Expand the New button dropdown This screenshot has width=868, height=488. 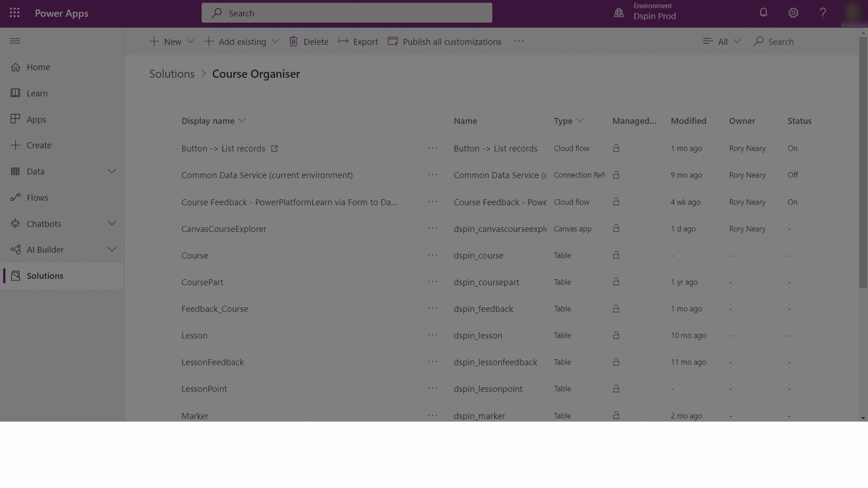tap(190, 42)
